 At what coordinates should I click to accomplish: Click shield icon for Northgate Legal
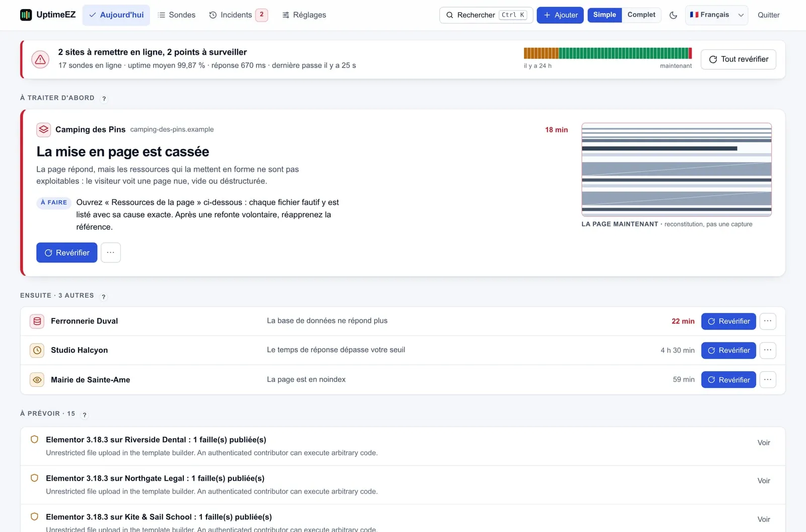[35, 478]
